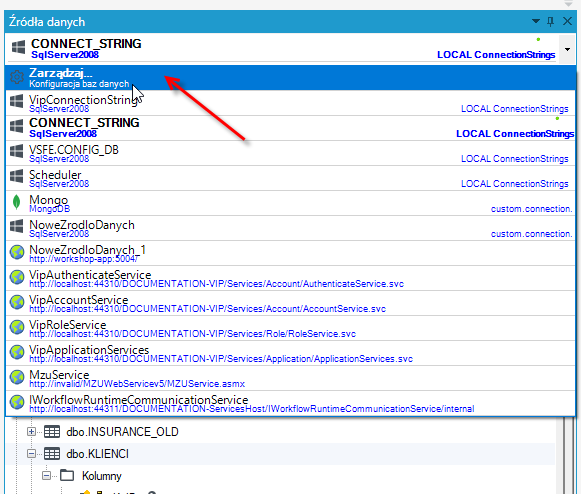
Task: Click globe icon of VipAuthenticateService
Action: pos(17,277)
